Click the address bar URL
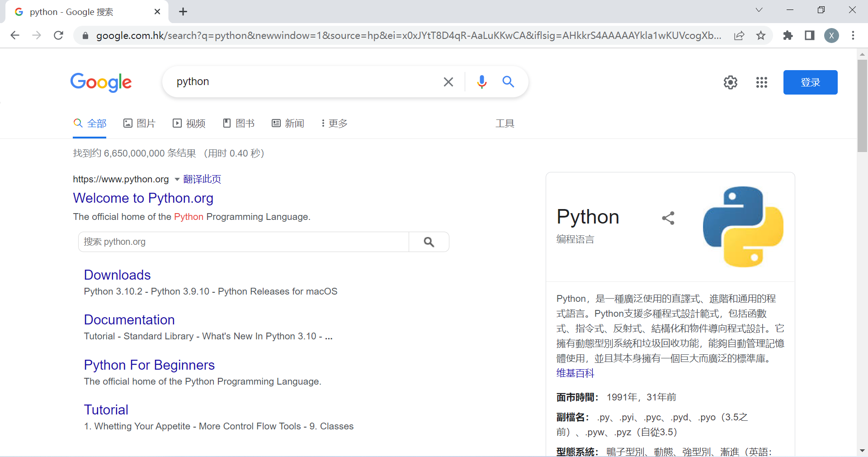868x457 pixels. point(409,36)
